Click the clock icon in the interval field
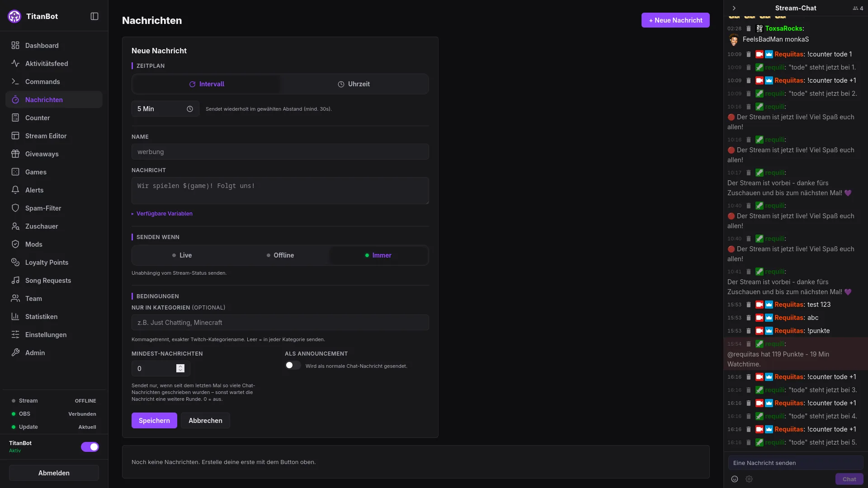 click(x=190, y=109)
